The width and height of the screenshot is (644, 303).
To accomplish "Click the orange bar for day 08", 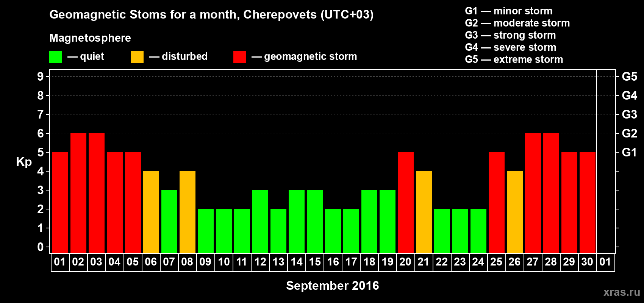I will (188, 212).
